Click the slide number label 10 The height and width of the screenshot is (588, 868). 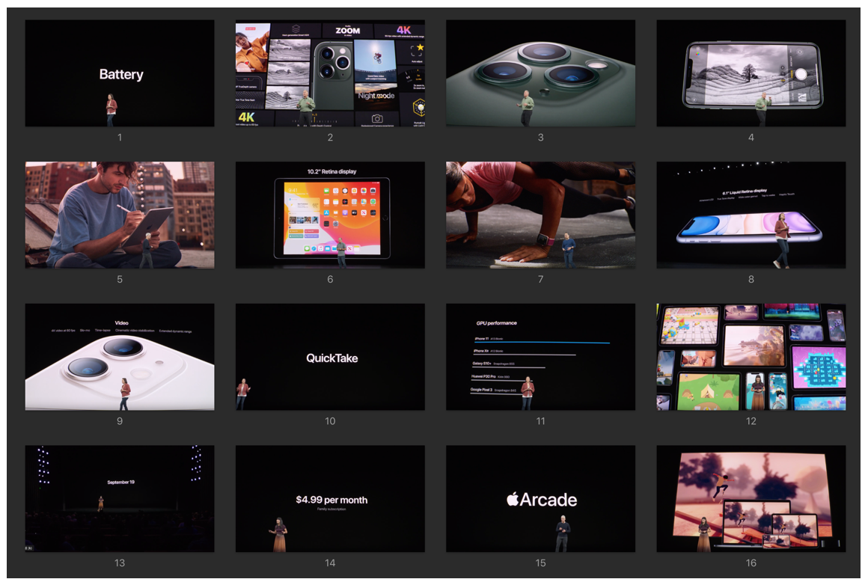330,420
